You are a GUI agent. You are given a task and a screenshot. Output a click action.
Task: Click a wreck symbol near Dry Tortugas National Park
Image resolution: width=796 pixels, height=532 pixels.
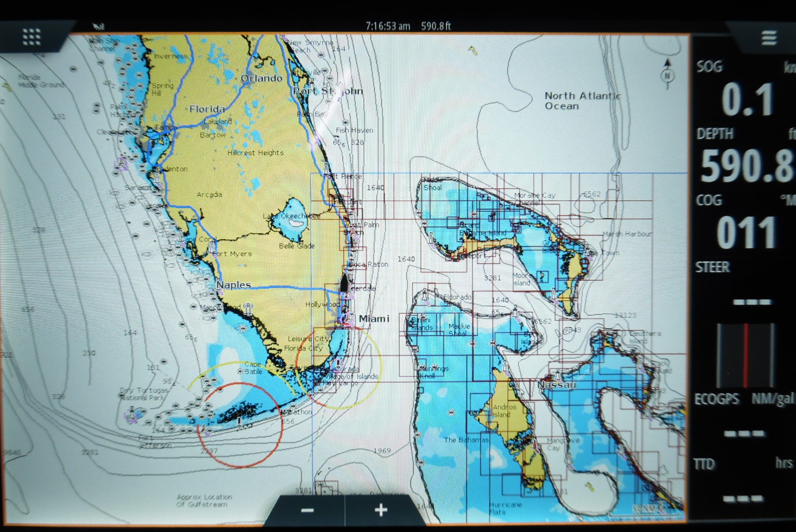tap(175, 406)
